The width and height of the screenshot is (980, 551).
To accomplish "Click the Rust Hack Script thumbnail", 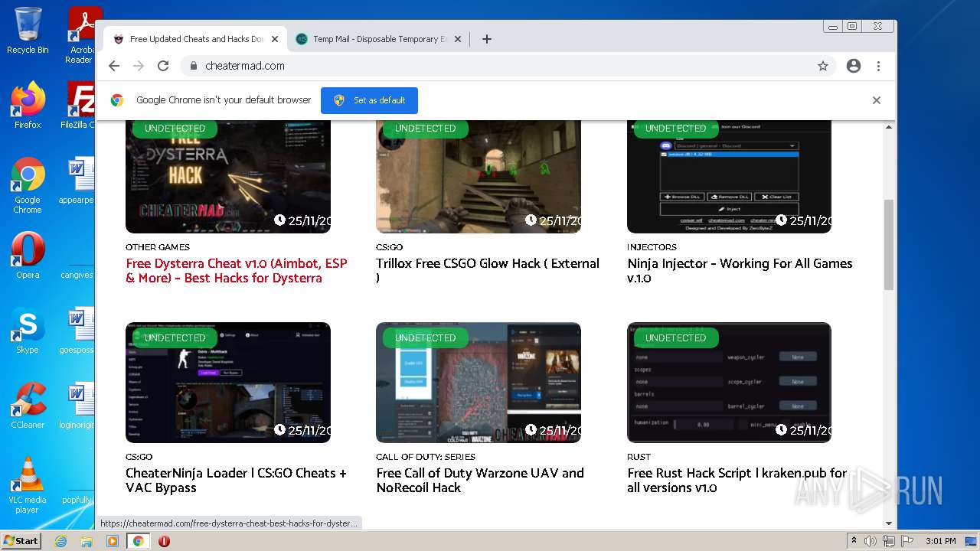I will pos(729,383).
